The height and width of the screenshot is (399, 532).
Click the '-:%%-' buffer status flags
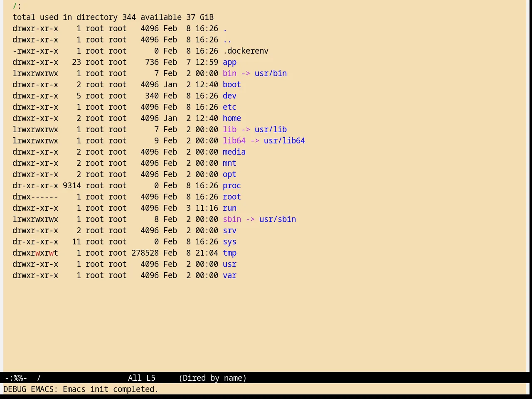pyautogui.click(x=16, y=378)
